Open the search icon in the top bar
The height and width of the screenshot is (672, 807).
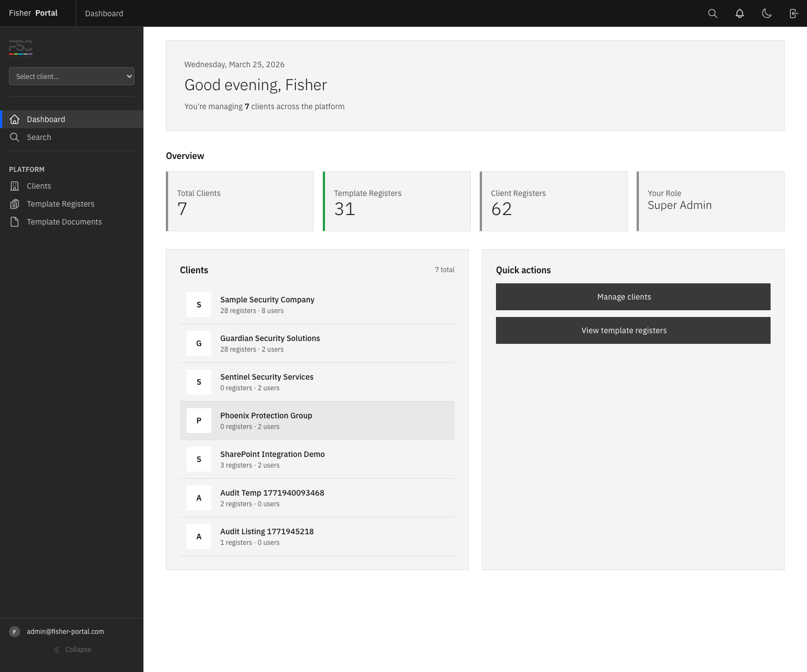point(712,13)
